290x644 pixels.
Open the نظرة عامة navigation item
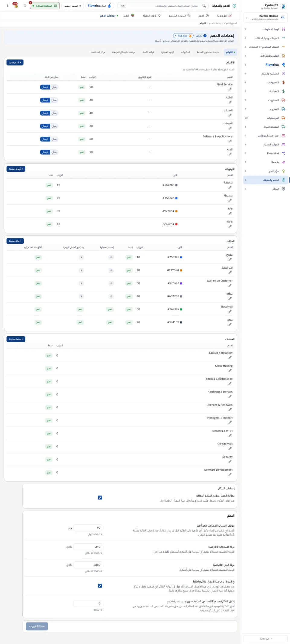pos(224,16)
